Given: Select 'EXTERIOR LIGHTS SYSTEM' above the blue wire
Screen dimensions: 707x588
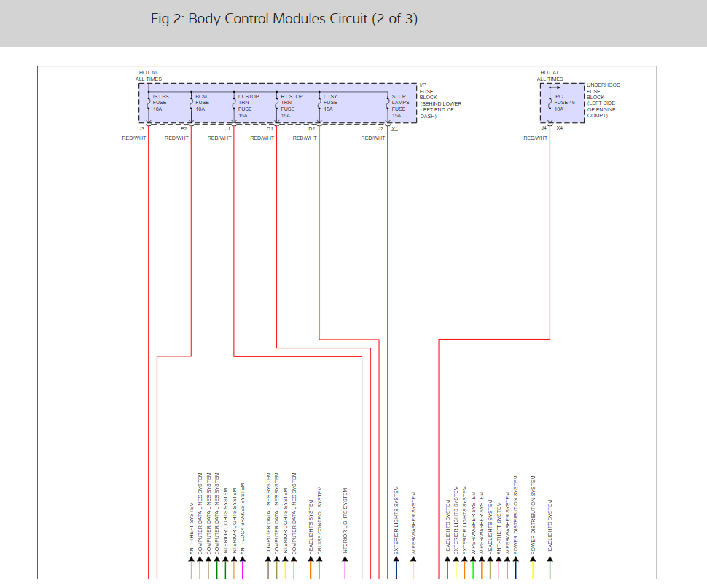Looking at the screenshot, I should [397, 520].
